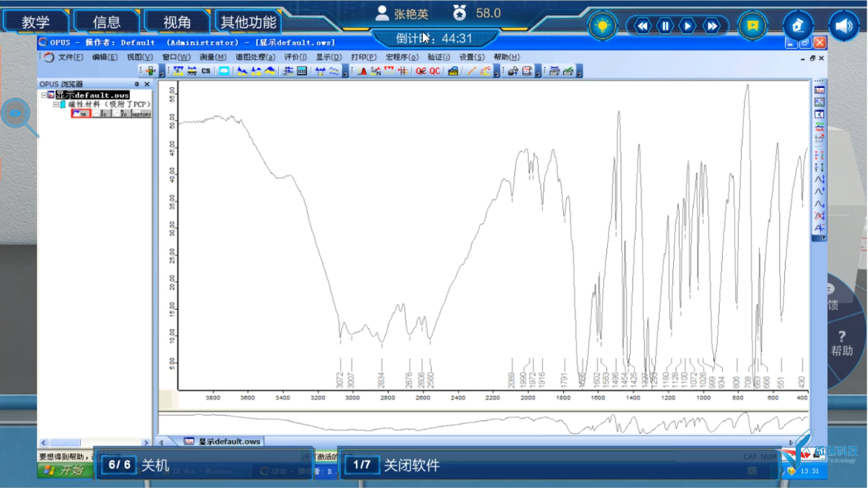Open the 宏程序(o) menu
The height and width of the screenshot is (488, 868).
pyautogui.click(x=402, y=57)
